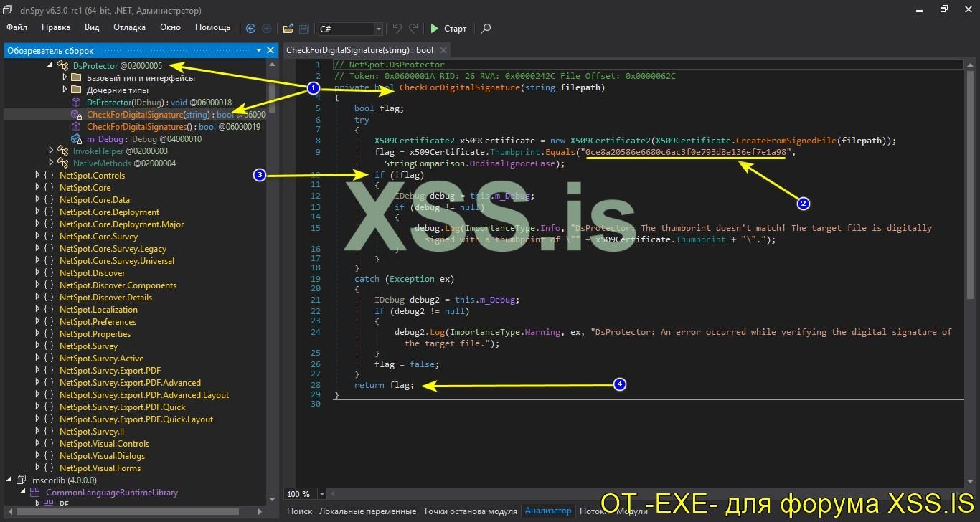Click the Дочерние типы folder icon

tap(76, 90)
